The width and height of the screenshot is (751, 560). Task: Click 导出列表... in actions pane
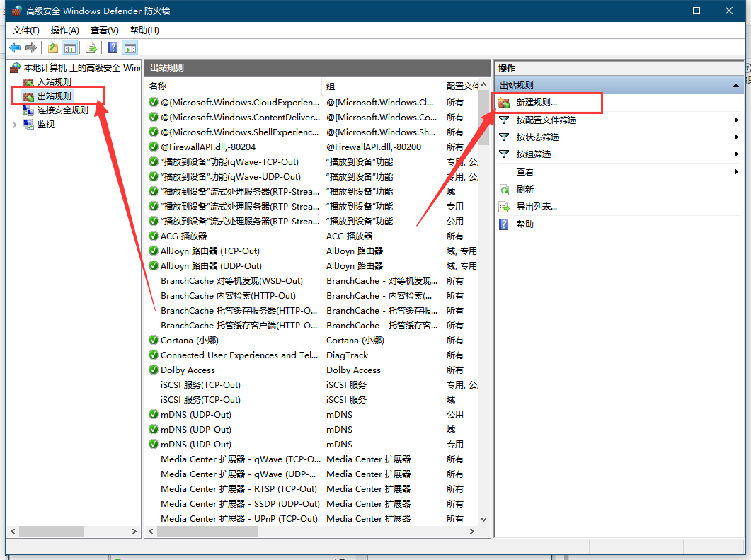pyautogui.click(x=537, y=207)
